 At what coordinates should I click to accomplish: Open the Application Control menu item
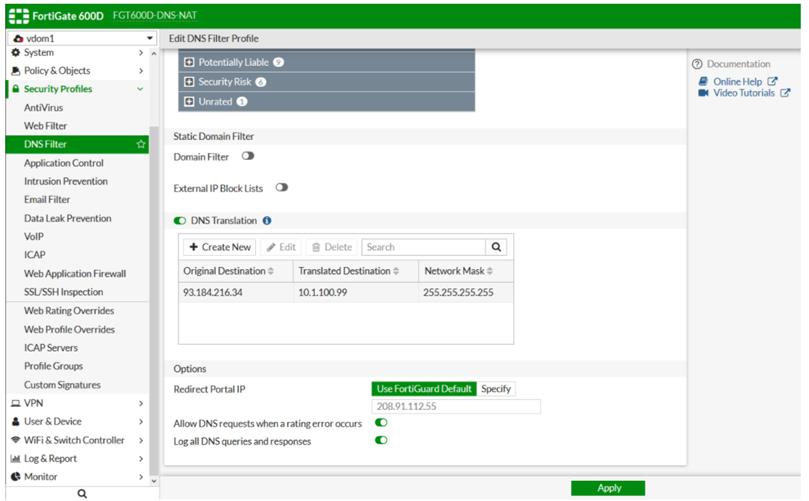63,163
